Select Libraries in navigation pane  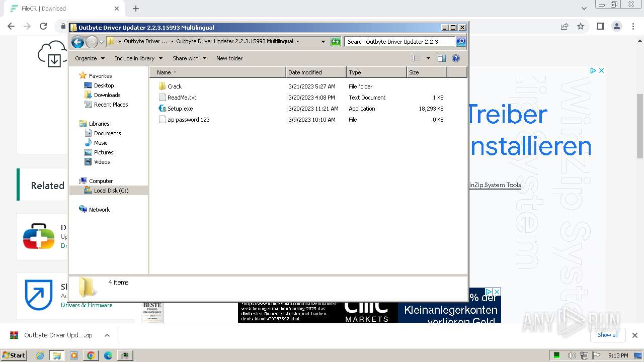click(x=99, y=124)
